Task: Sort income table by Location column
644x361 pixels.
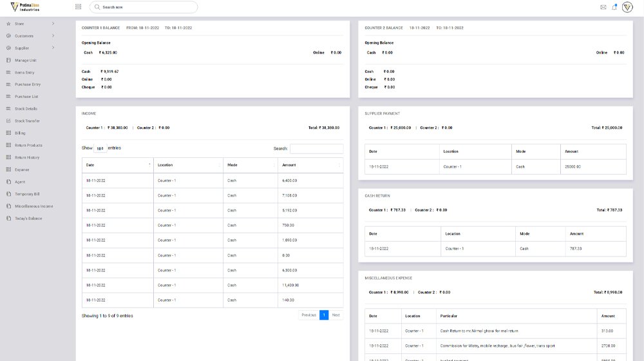Action: point(189,165)
